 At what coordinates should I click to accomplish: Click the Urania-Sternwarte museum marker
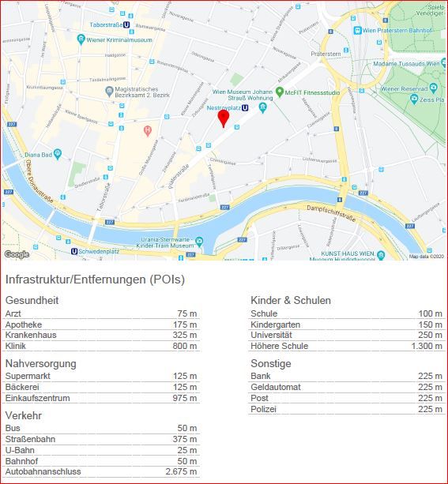(x=200, y=241)
